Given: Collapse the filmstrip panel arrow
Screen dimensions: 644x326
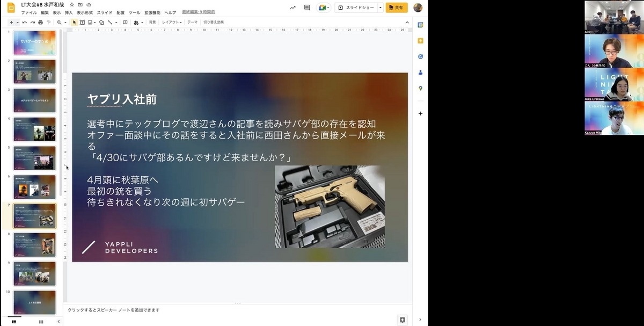Looking at the screenshot, I should [58, 321].
